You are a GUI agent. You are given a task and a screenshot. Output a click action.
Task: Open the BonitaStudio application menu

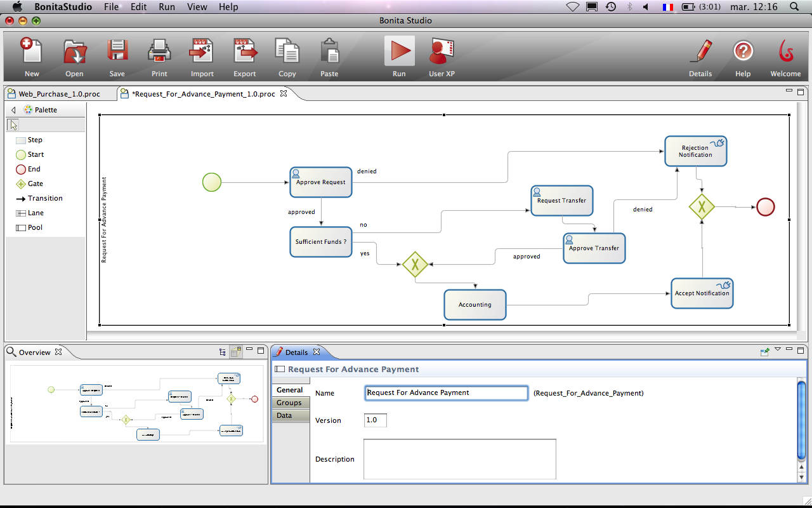point(63,7)
